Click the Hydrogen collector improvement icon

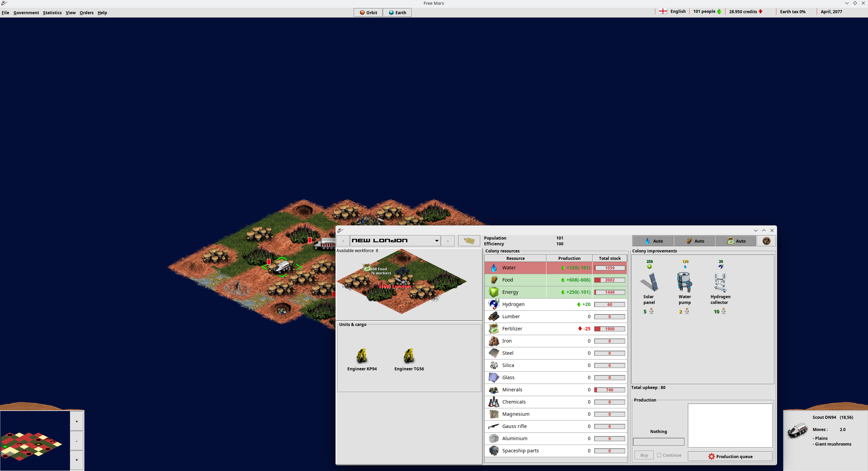point(720,282)
